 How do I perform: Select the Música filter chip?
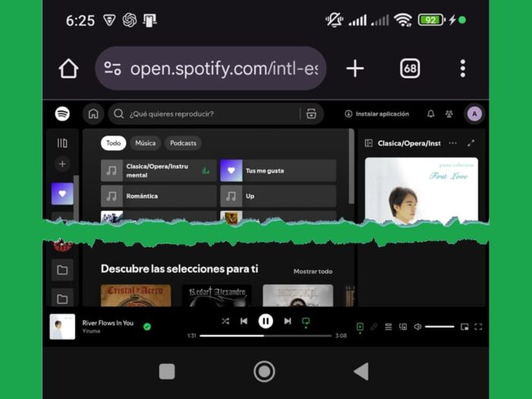pyautogui.click(x=146, y=143)
